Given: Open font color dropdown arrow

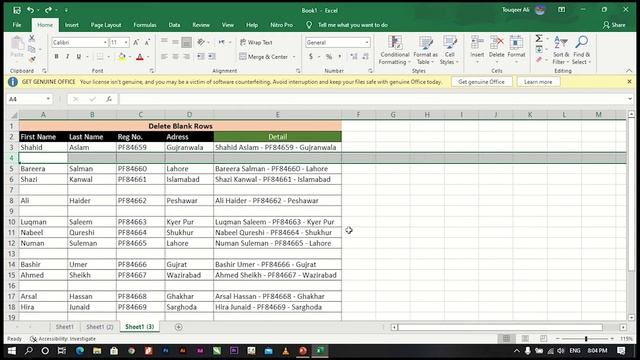Looking at the screenshot, I should 148,57.
